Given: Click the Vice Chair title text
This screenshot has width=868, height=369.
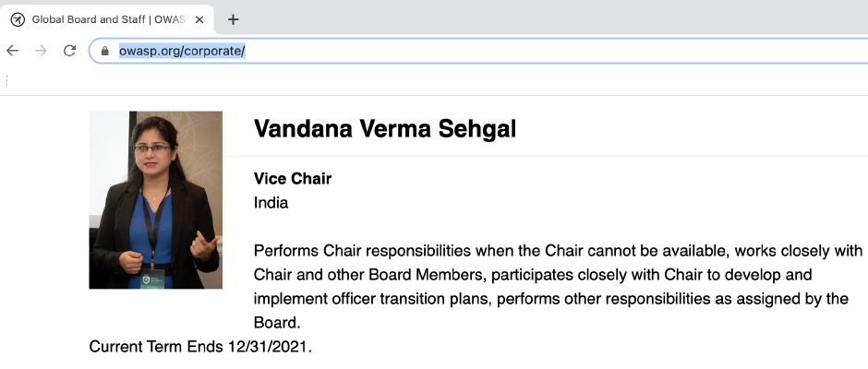Looking at the screenshot, I should point(292,179).
